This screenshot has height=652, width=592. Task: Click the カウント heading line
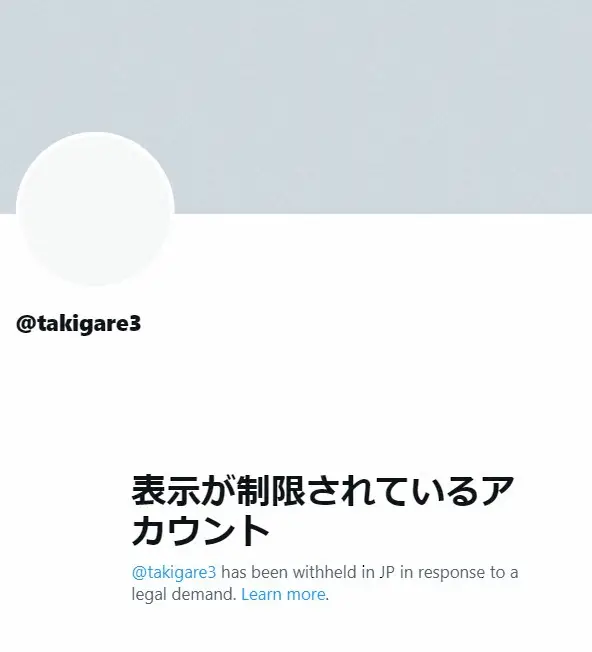click(201, 530)
